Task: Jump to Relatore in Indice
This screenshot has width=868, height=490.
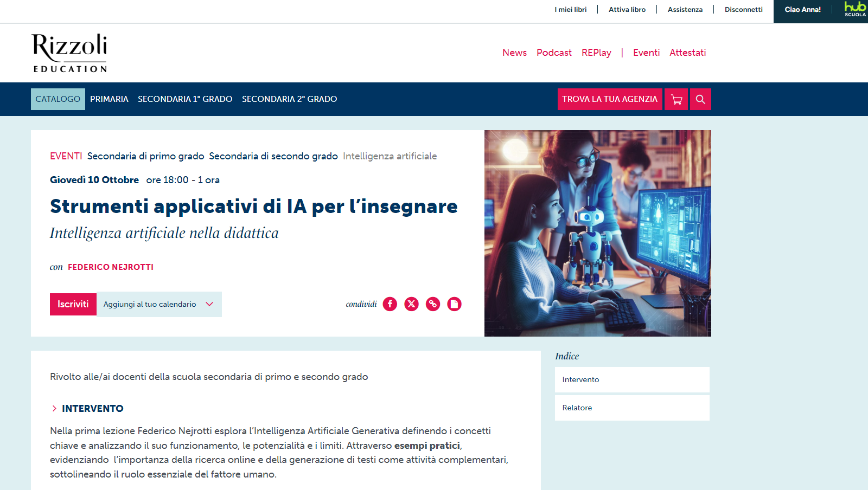Action: 632,408
